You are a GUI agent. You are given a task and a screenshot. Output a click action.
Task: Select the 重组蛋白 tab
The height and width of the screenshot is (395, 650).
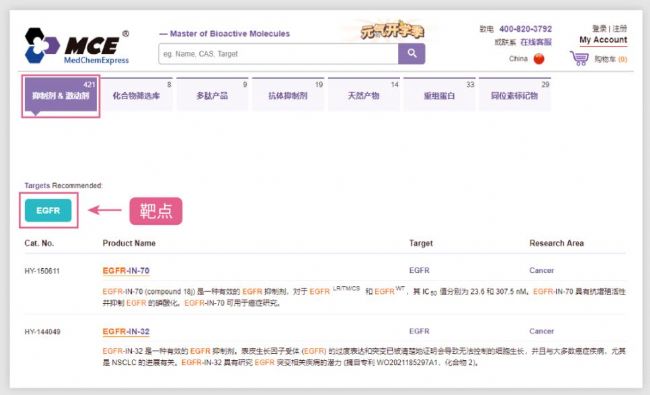click(439, 95)
